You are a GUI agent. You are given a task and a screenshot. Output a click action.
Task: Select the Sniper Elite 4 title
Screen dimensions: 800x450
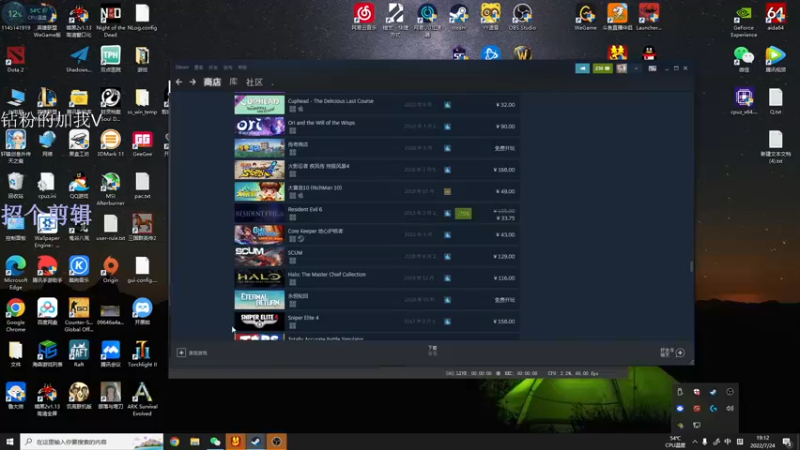point(303,318)
